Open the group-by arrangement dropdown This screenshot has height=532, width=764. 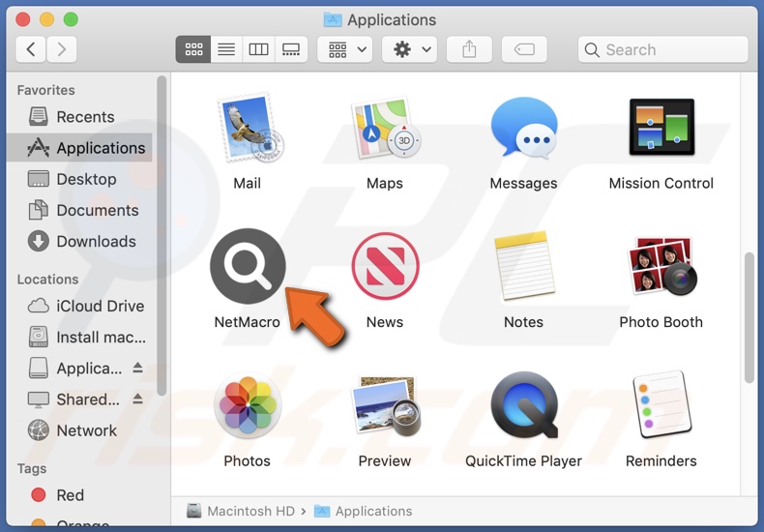345,49
